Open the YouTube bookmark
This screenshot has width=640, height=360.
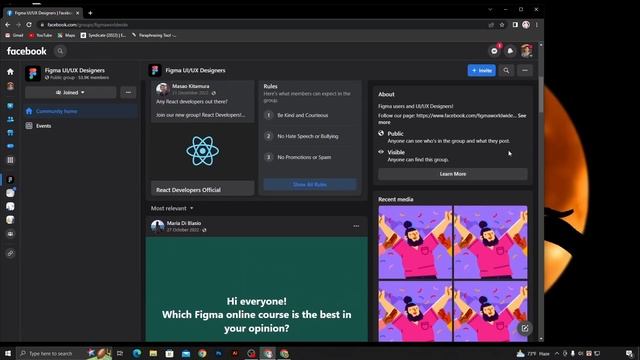(x=40, y=36)
